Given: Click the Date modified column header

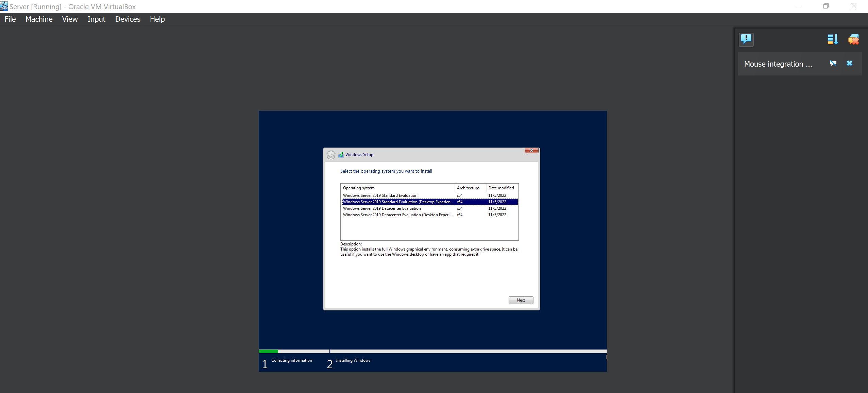Looking at the screenshot, I should [502, 188].
